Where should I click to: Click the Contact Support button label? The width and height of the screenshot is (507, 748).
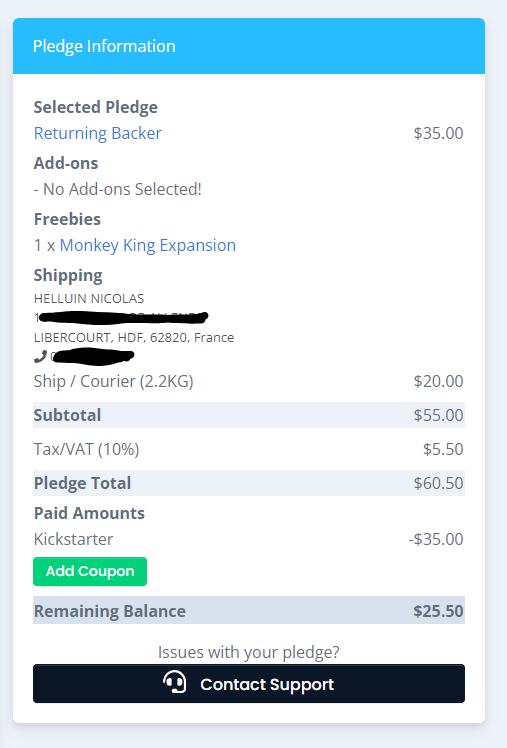pyautogui.click(x=267, y=684)
